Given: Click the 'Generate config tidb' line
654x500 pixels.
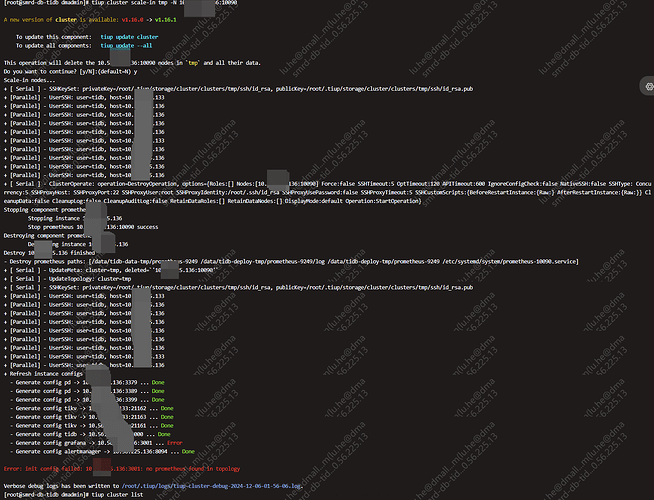Looking at the screenshot, I should coord(90,434).
